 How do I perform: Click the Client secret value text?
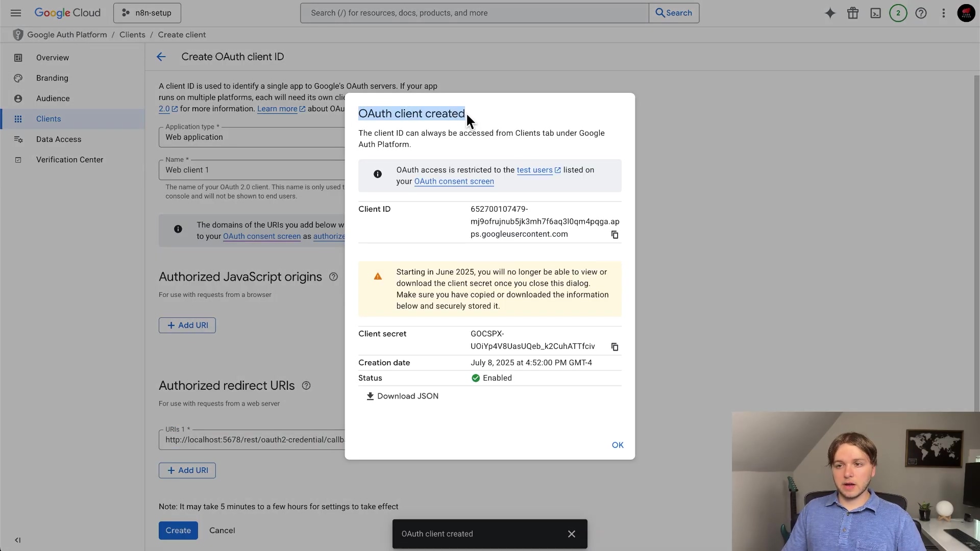(x=532, y=340)
